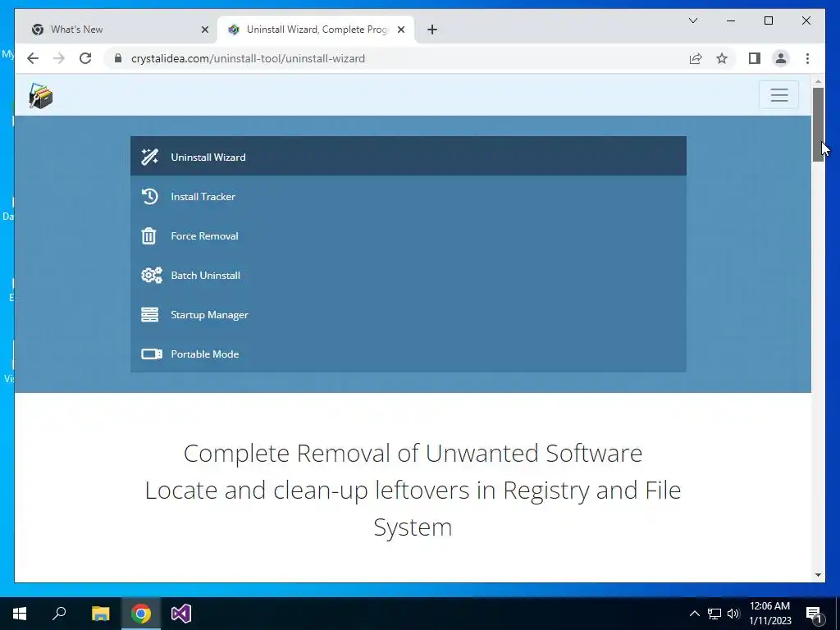
Task: Click the forward navigation arrow
Action: (59, 58)
